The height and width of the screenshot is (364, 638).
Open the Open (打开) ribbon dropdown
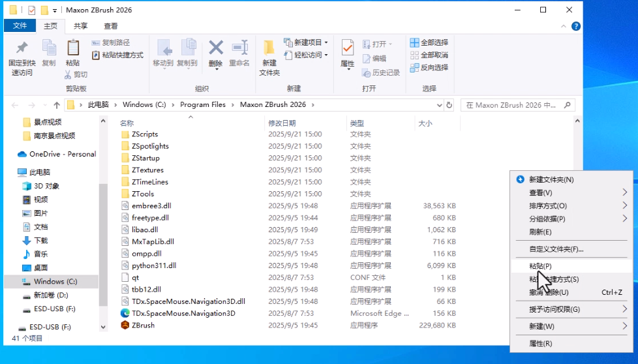(x=377, y=44)
